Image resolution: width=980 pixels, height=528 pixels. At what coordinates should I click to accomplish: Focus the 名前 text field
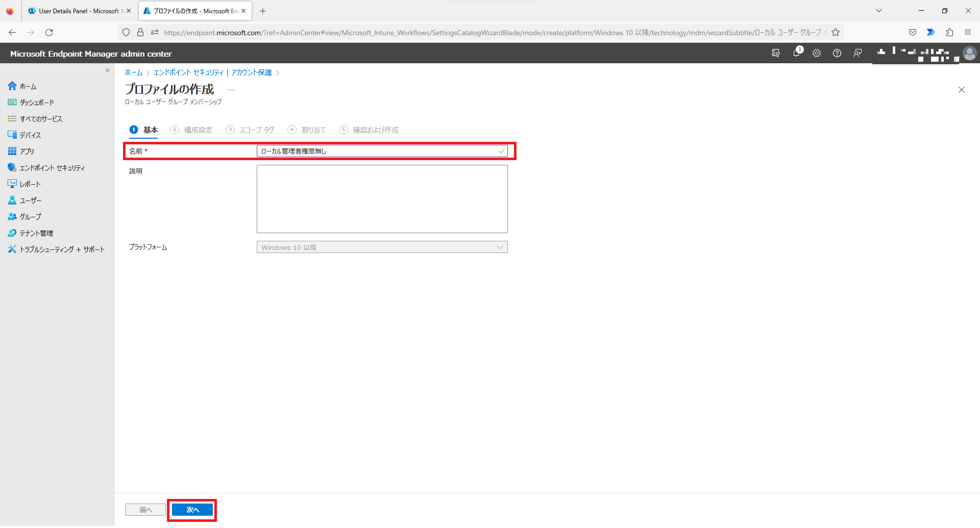[x=382, y=151]
